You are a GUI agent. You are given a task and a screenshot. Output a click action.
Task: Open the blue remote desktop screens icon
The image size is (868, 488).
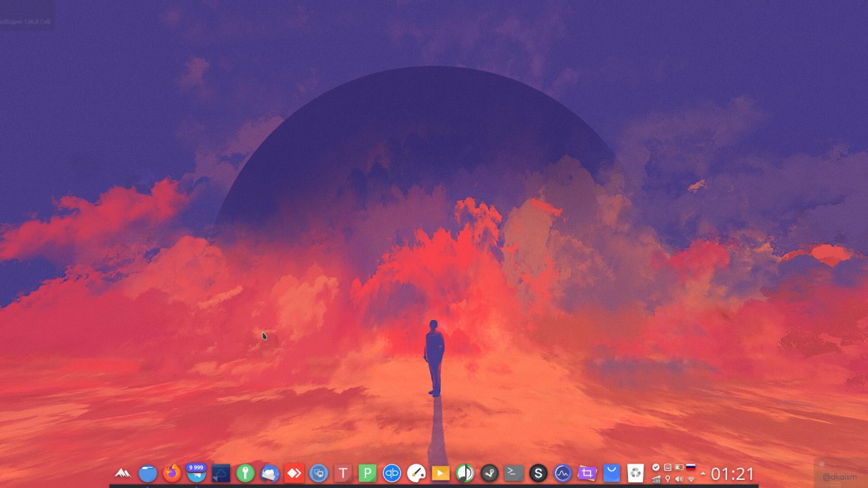tap(319, 473)
